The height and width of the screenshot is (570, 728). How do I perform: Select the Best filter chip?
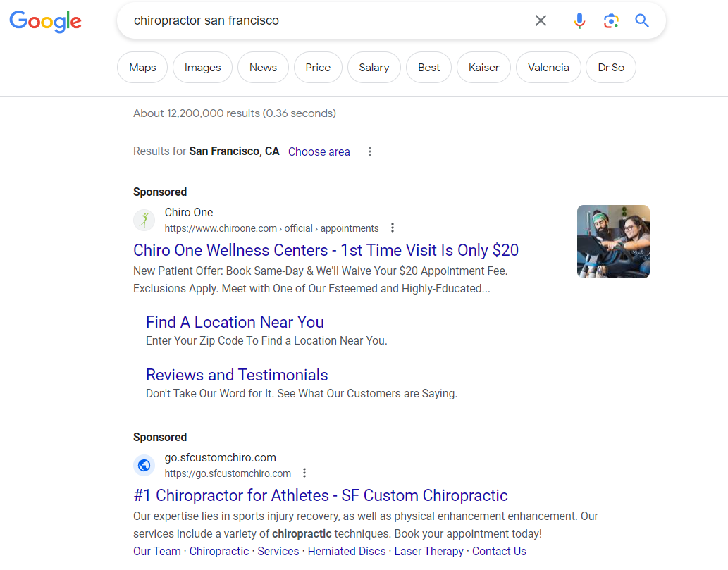[429, 68]
